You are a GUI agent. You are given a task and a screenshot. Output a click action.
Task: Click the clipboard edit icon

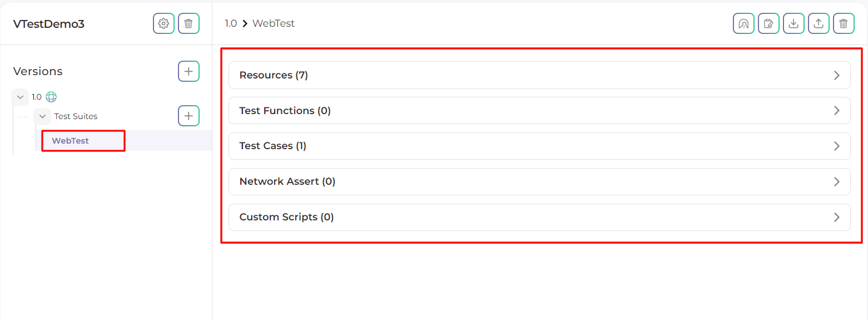coord(768,23)
